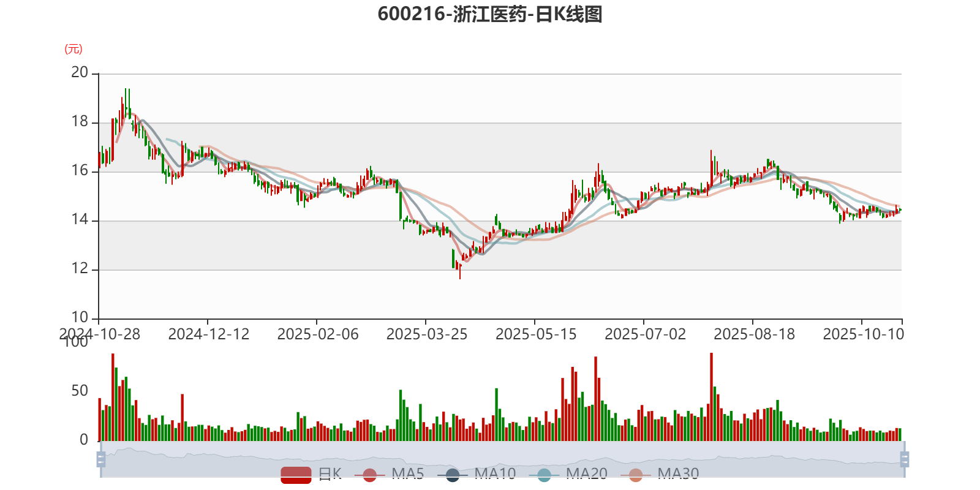Viewport: 980px width, 490px height.
Task: Click the (元) unit label
Action: coord(73,49)
